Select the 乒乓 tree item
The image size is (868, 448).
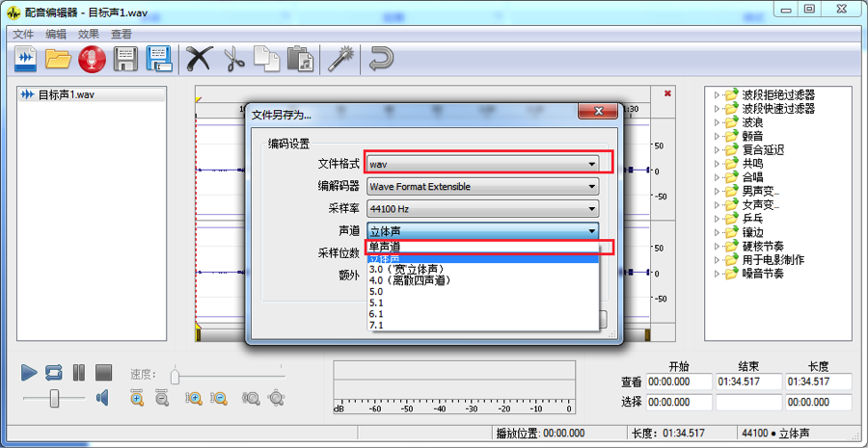[752, 219]
